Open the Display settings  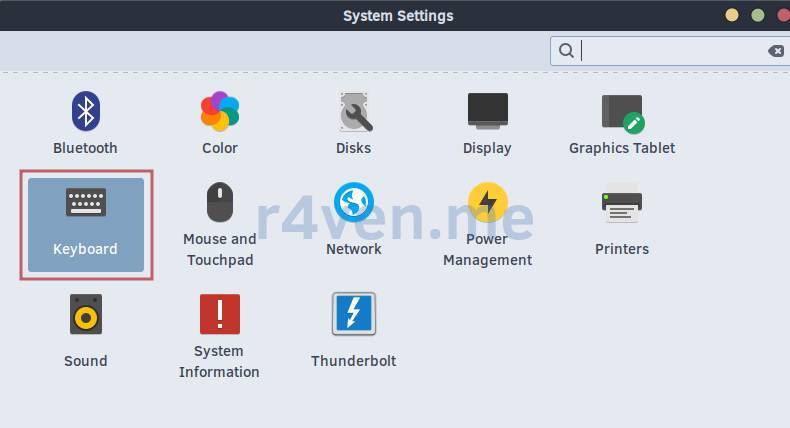tap(487, 122)
